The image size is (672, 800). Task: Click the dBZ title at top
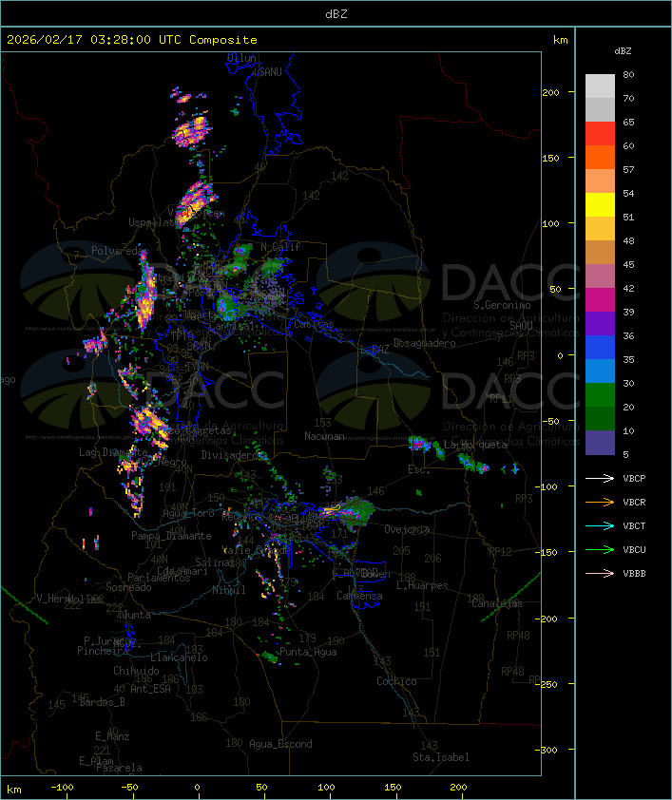[336, 14]
